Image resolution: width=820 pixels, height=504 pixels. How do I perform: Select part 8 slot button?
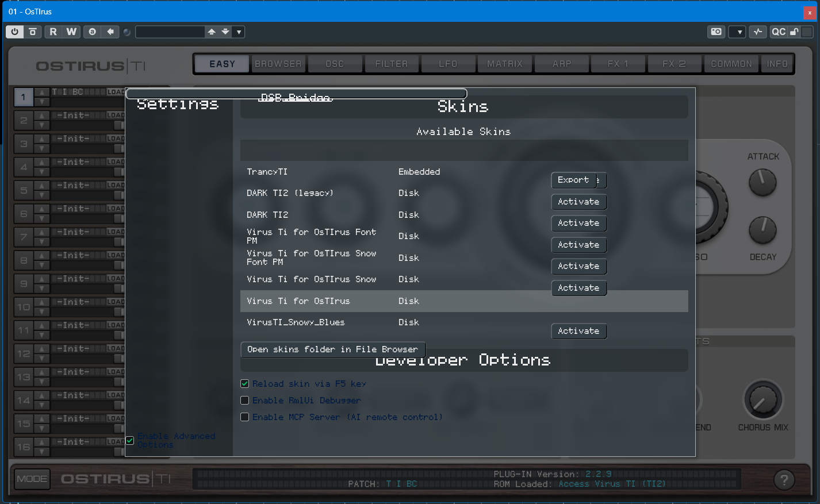point(24,260)
